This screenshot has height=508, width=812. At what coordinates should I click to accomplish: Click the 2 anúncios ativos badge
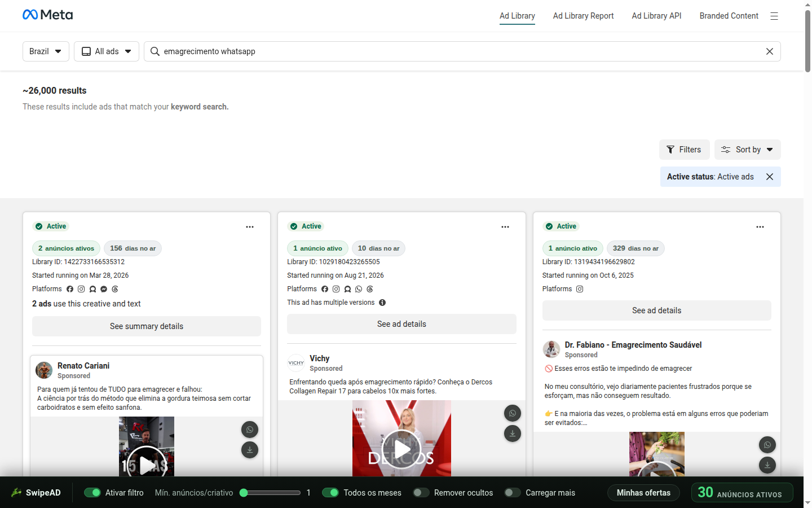pyautogui.click(x=66, y=248)
